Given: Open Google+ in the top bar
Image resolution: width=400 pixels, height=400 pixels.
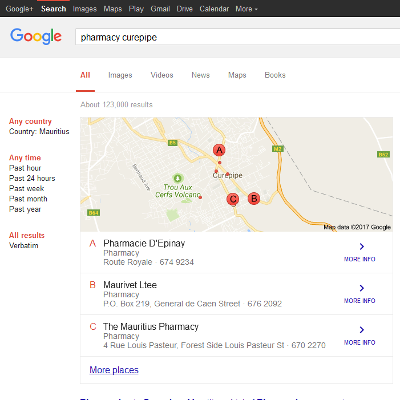Looking at the screenshot, I should tap(19, 9).
